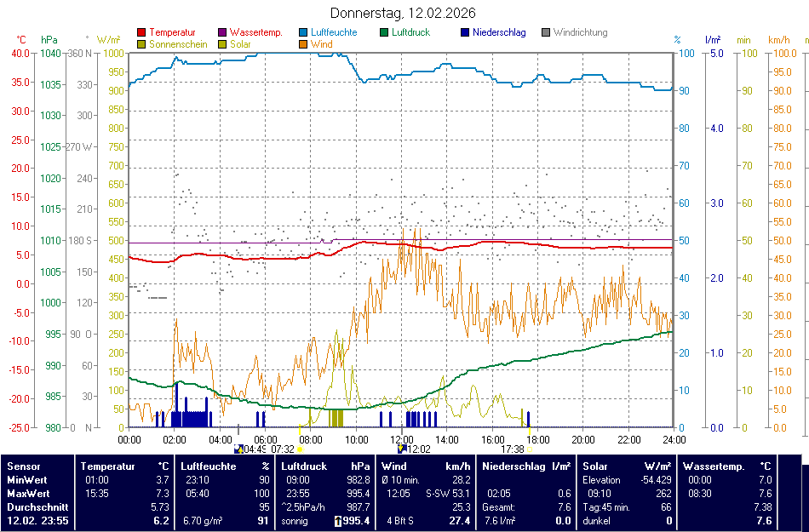Click the purple Wassertemp. legend square
The width and height of the screenshot is (809, 532).
click(223, 33)
